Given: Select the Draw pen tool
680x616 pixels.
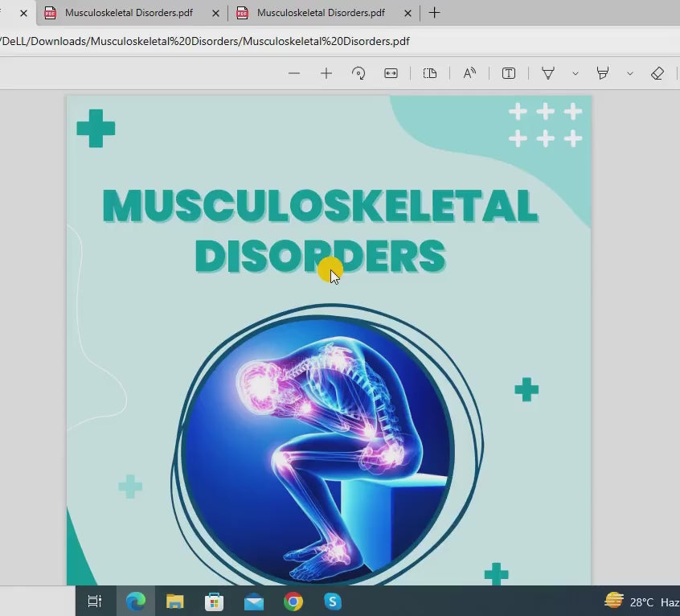Looking at the screenshot, I should (548, 73).
